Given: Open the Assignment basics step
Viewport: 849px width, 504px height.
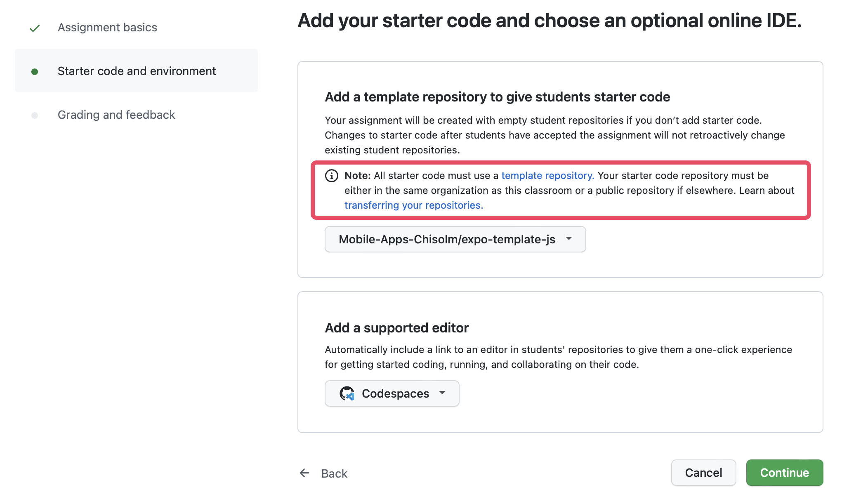Looking at the screenshot, I should [x=107, y=28].
